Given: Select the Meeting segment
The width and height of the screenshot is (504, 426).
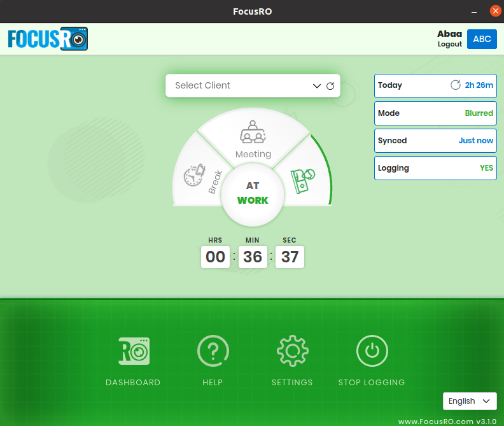Looking at the screenshot, I should [253, 139].
